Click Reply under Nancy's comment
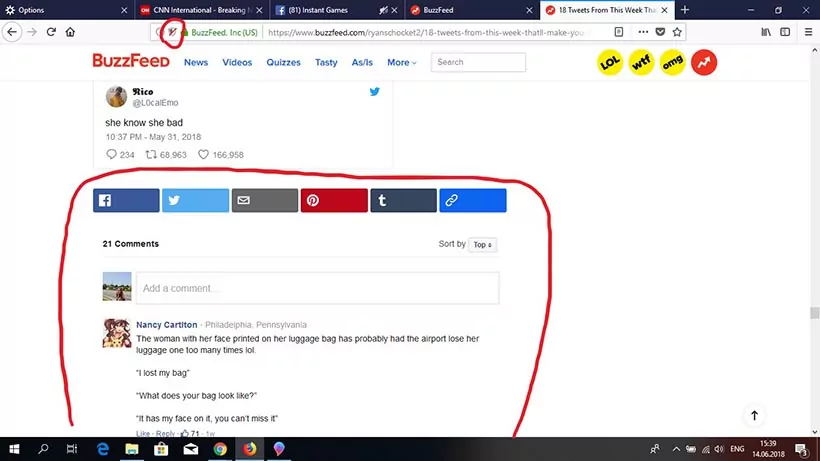This screenshot has height=461, width=820. click(165, 433)
